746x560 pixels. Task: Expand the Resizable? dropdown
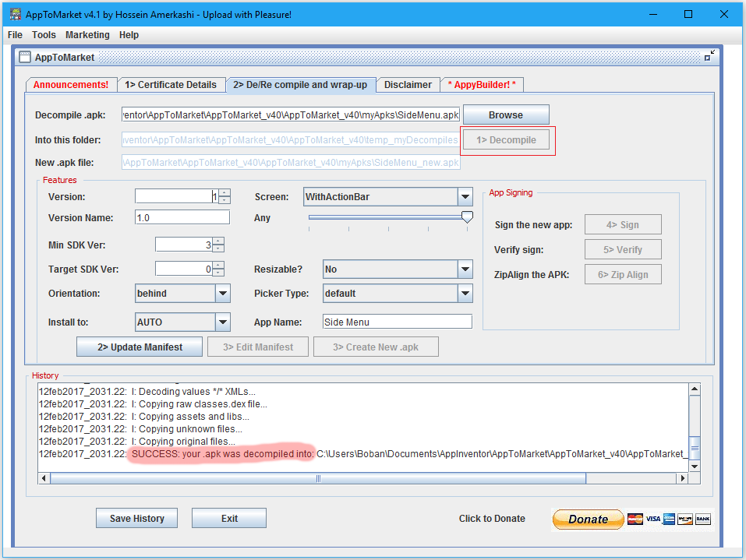(x=465, y=269)
